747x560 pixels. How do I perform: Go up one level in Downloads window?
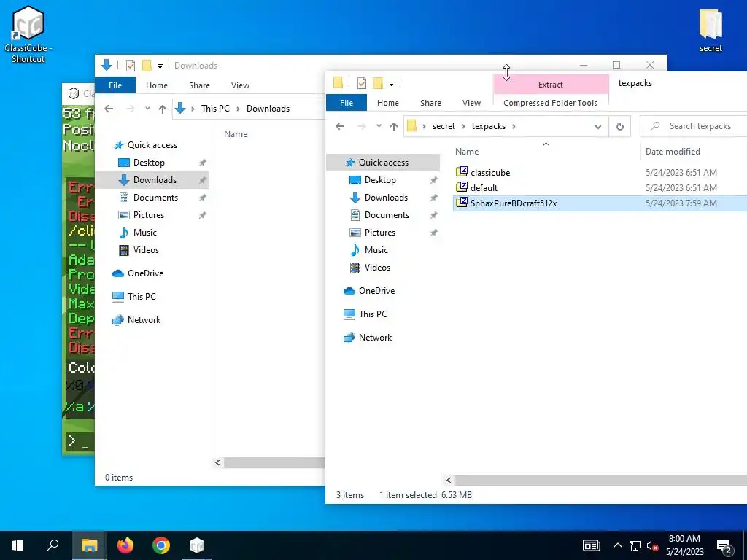[x=163, y=109]
